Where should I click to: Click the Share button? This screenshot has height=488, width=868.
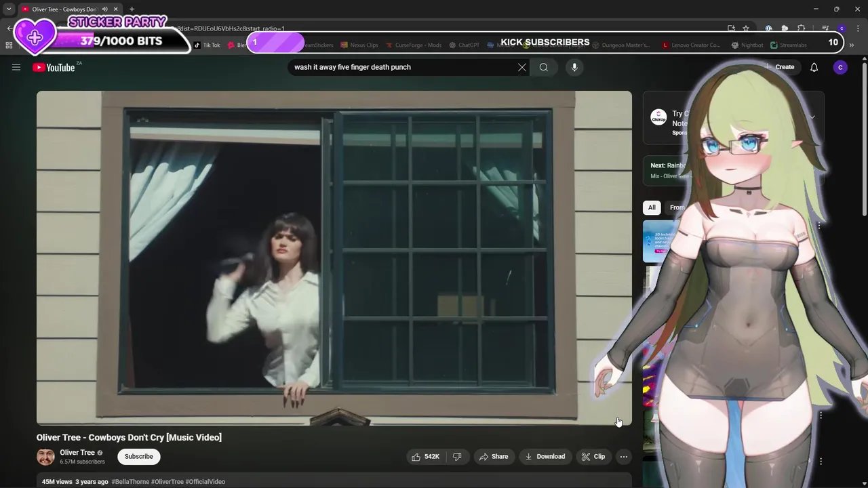pos(494,456)
